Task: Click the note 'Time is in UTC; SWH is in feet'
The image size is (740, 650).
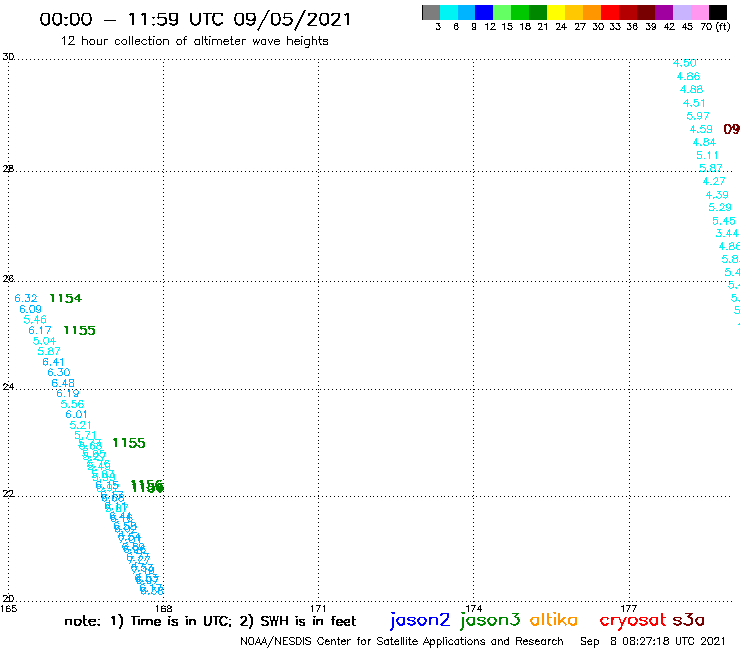Action: [210, 621]
